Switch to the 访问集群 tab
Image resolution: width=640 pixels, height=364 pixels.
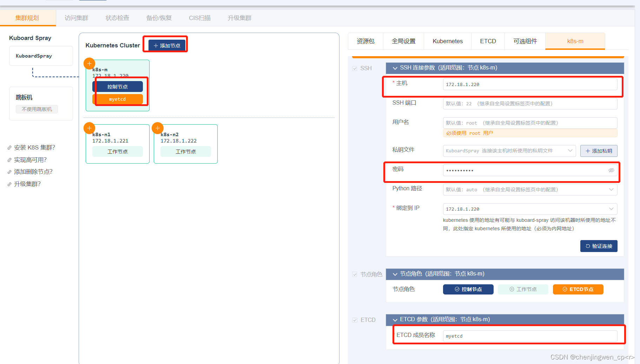click(77, 18)
